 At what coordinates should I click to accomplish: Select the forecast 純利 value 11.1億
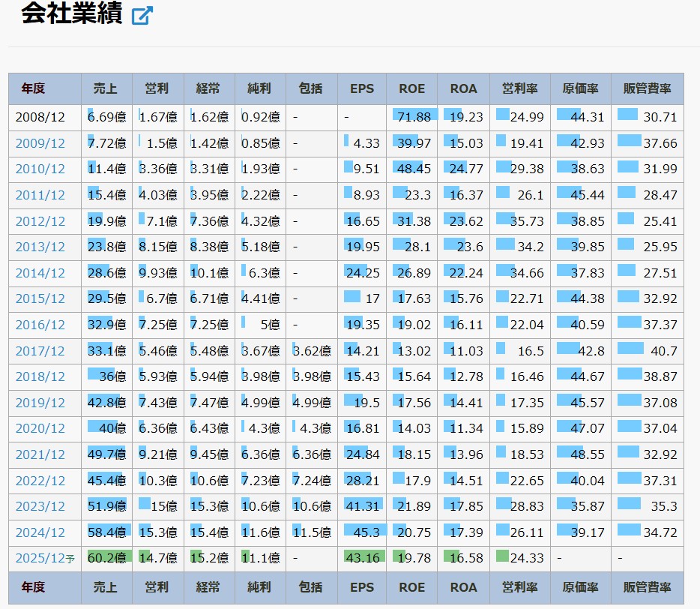pyautogui.click(x=261, y=558)
